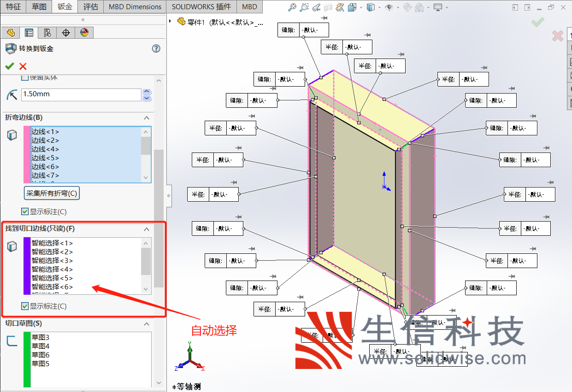The image size is (572, 392).
Task: Open help for 转换到钣金
Action: 156,48
